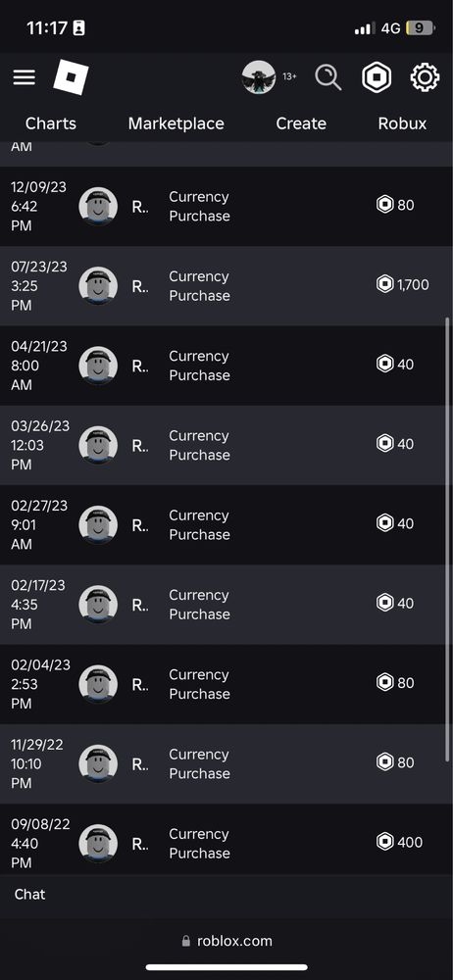Select the Create tab
Image resolution: width=453 pixels, height=980 pixels.
click(301, 123)
